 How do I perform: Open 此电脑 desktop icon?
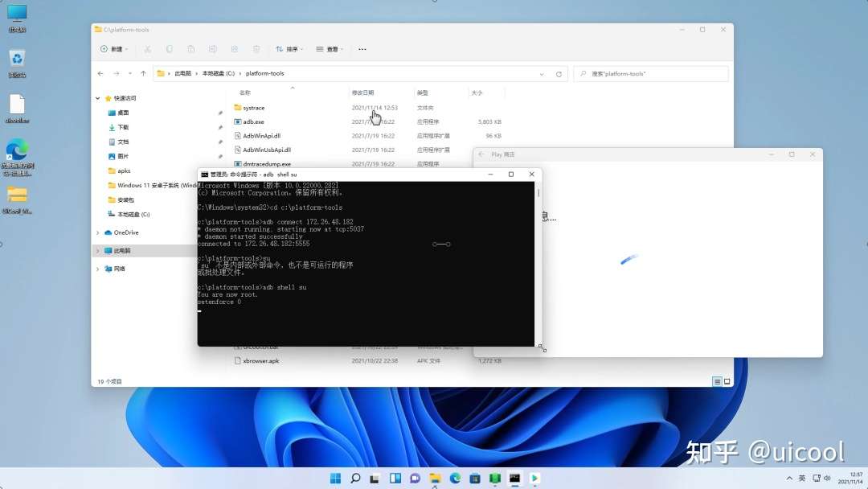[17, 18]
